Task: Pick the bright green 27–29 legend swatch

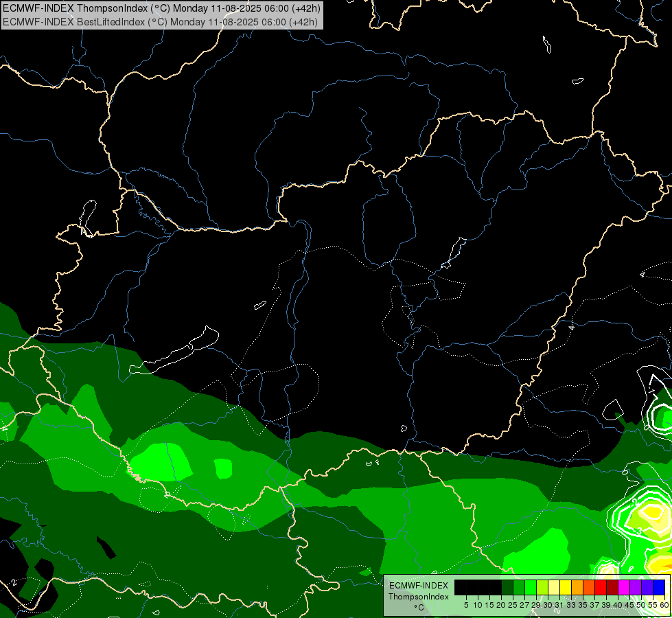Action: (x=531, y=587)
